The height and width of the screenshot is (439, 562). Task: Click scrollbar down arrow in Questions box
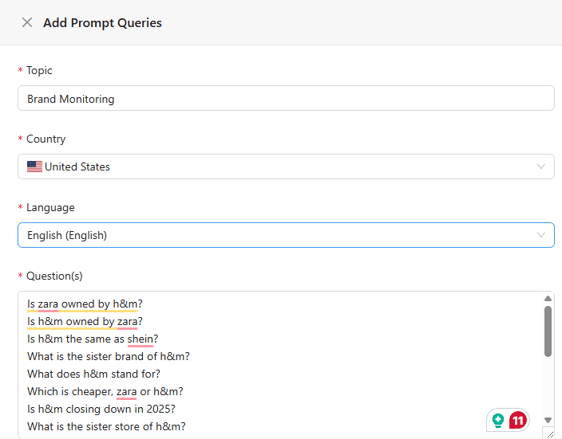coord(548,420)
